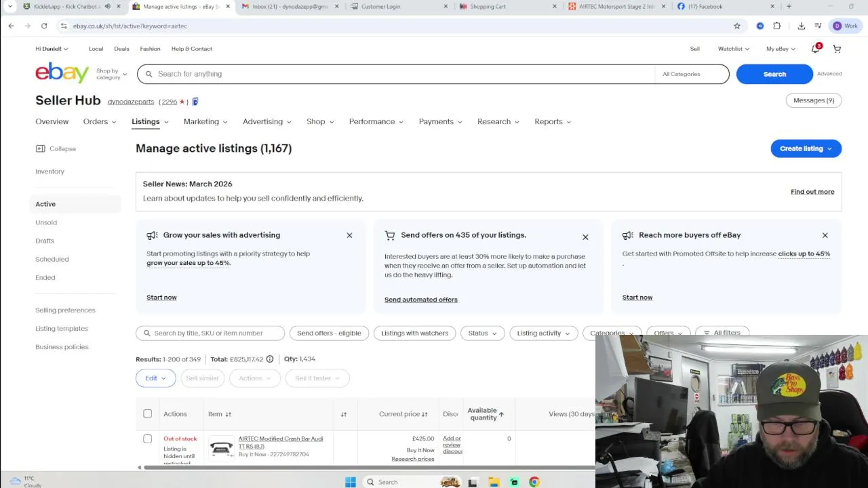Click the bookmark star in address bar
Image resolution: width=868 pixels, height=488 pixels.
[737, 26]
